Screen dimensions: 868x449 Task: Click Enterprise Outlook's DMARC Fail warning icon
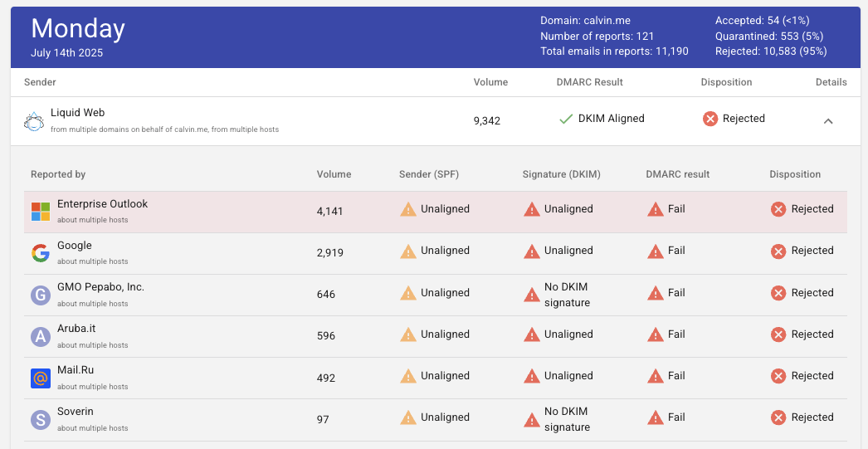coord(656,209)
